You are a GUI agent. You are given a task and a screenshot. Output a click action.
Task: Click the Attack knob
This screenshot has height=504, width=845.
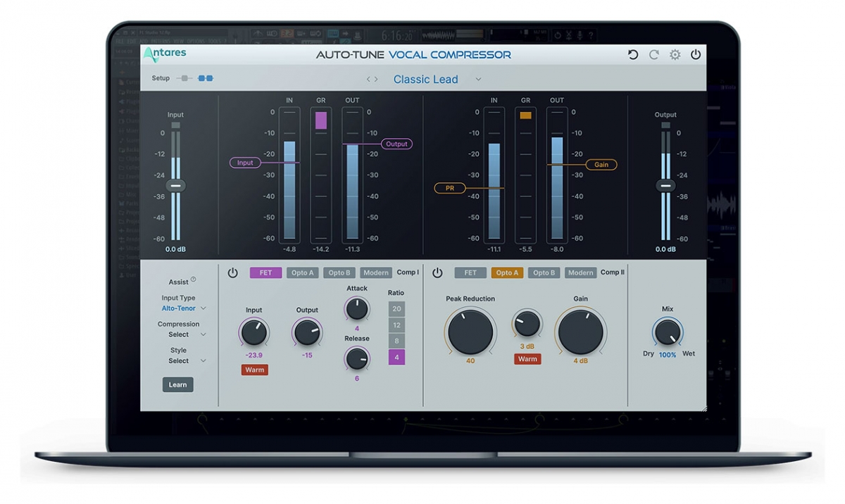coord(357,308)
